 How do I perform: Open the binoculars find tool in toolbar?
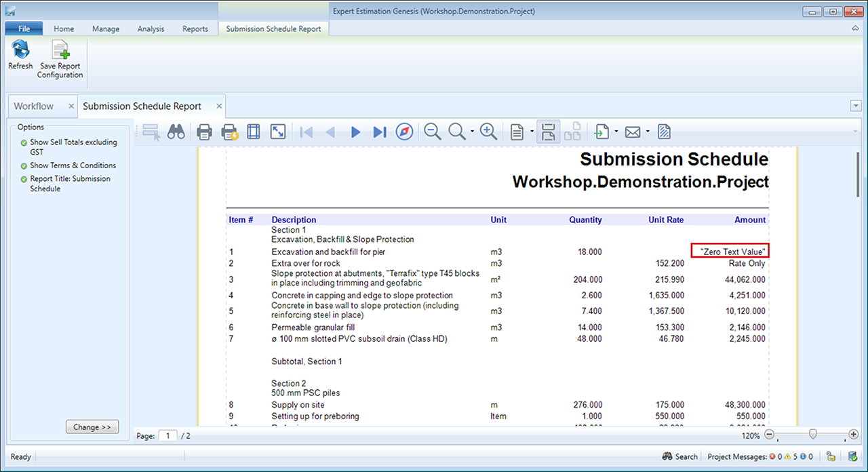tap(176, 132)
